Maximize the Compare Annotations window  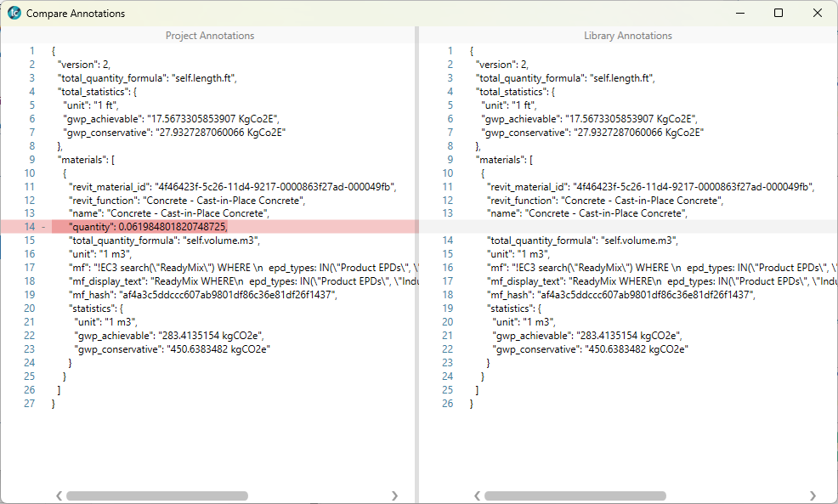point(779,14)
